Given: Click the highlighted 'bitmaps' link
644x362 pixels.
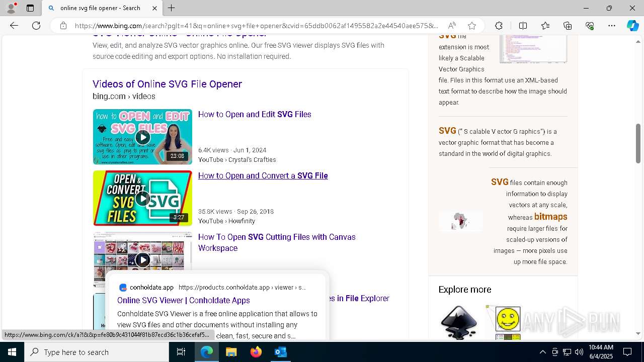Looking at the screenshot, I should [551, 217].
